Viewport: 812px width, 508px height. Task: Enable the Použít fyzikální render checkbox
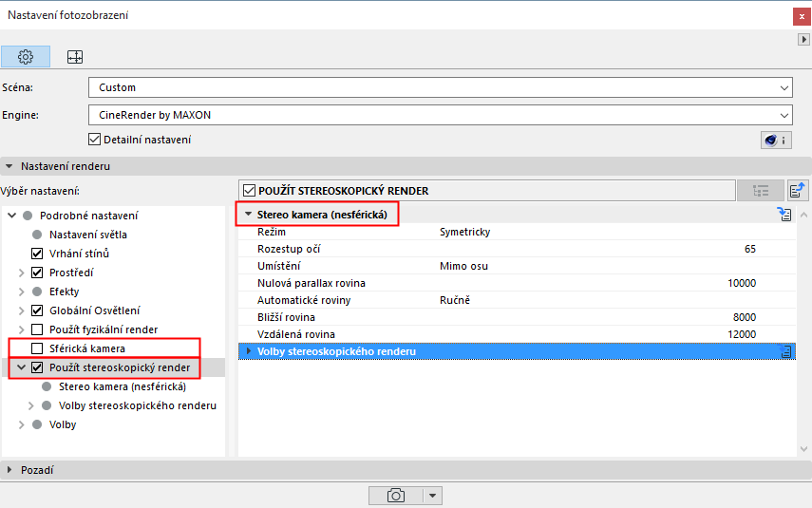click(x=37, y=329)
